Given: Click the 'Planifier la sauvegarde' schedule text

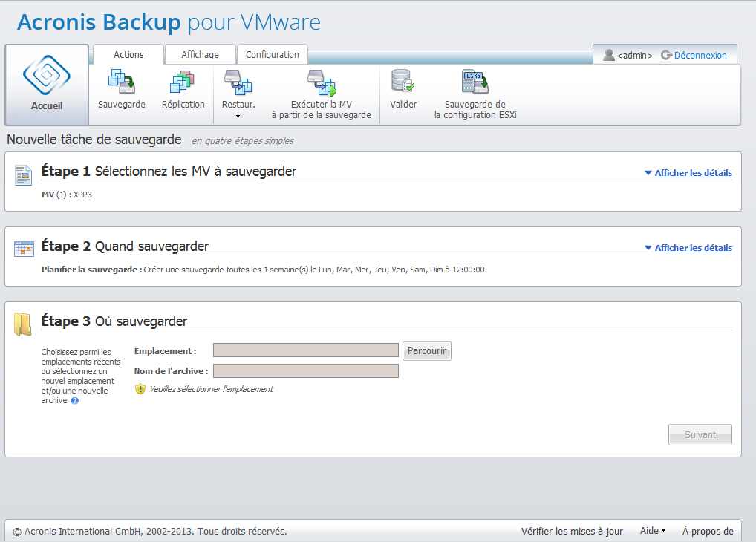Looking at the screenshot, I should [264, 270].
